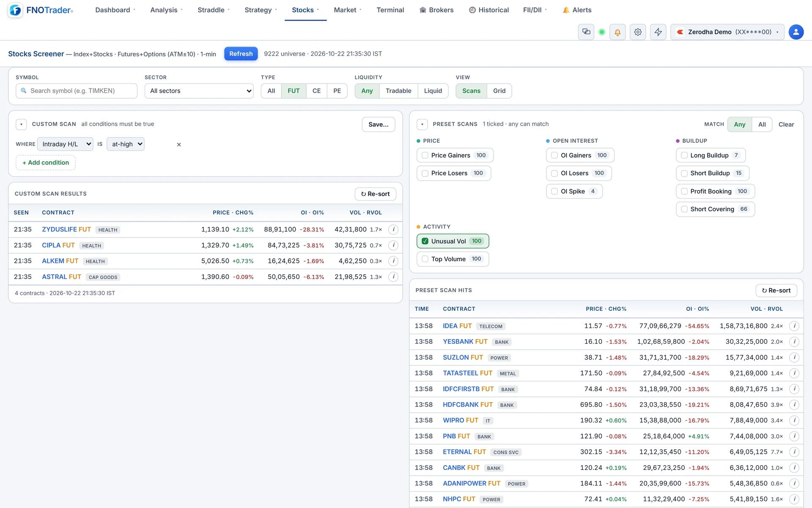Open the Analysis menu

point(166,10)
